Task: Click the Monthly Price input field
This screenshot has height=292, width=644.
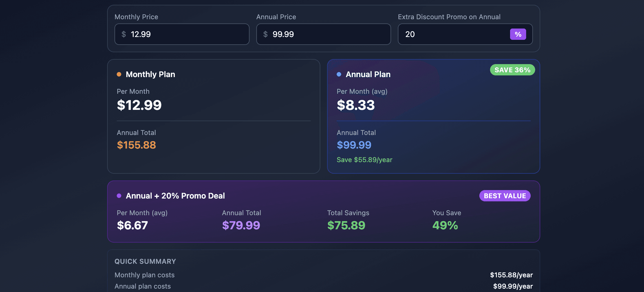Action: click(182, 34)
